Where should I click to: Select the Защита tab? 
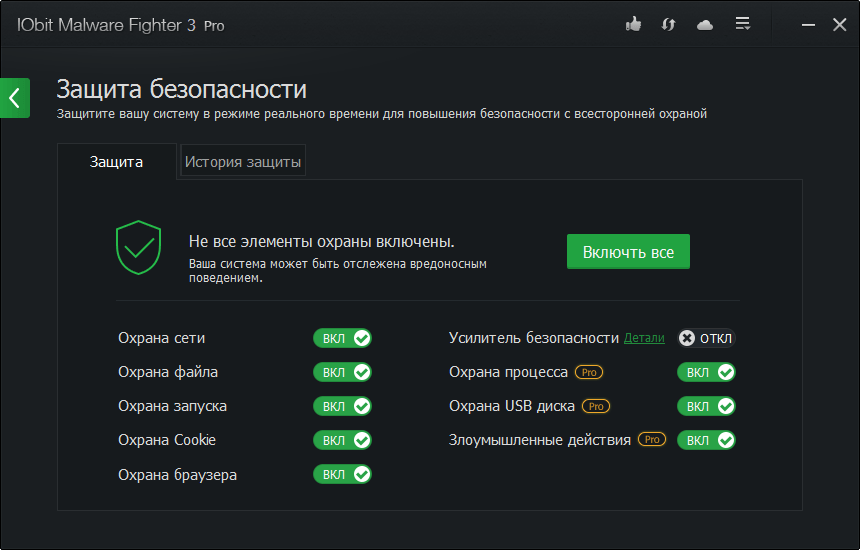click(x=116, y=161)
